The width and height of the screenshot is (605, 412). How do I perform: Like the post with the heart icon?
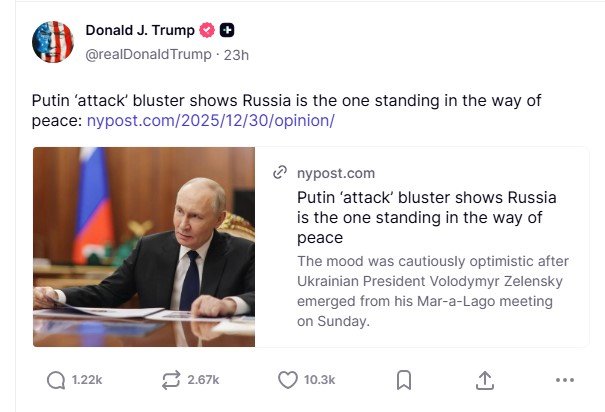click(x=288, y=380)
